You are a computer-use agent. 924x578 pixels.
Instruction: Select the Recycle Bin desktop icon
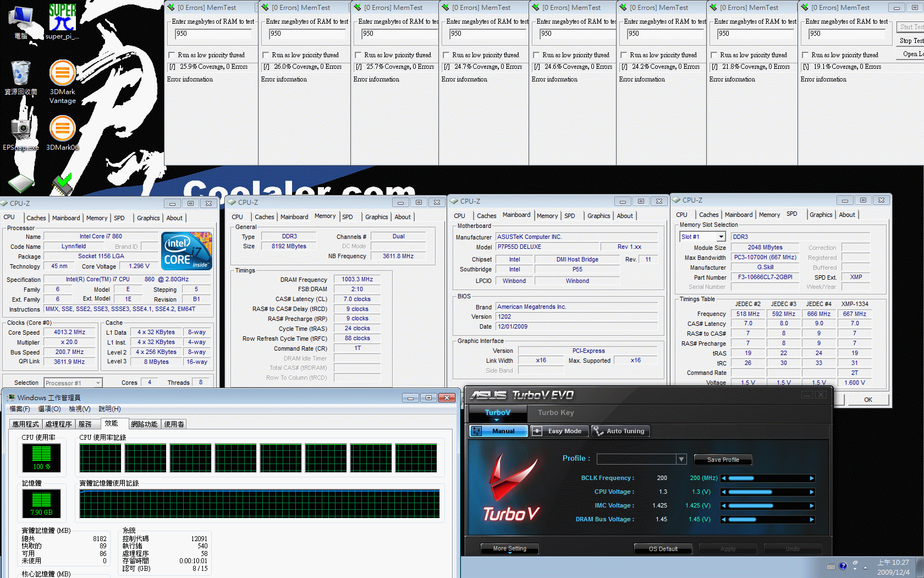pyautogui.click(x=21, y=78)
